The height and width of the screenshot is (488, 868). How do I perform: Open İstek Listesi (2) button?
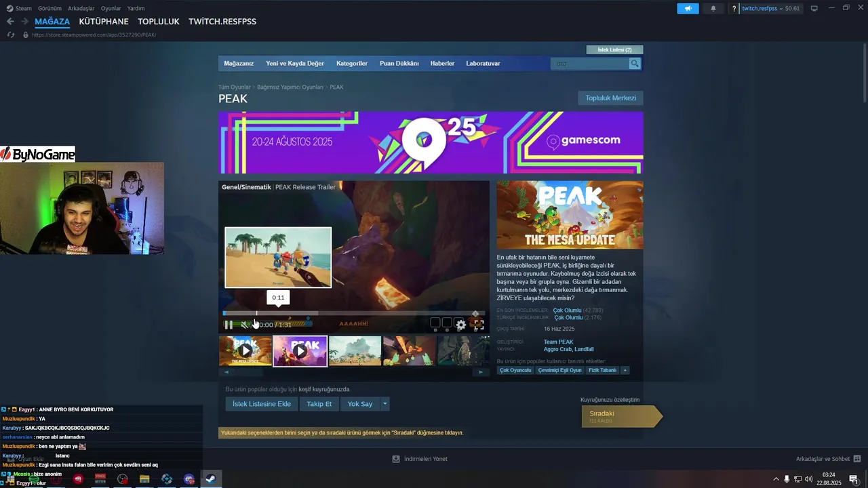coord(614,49)
